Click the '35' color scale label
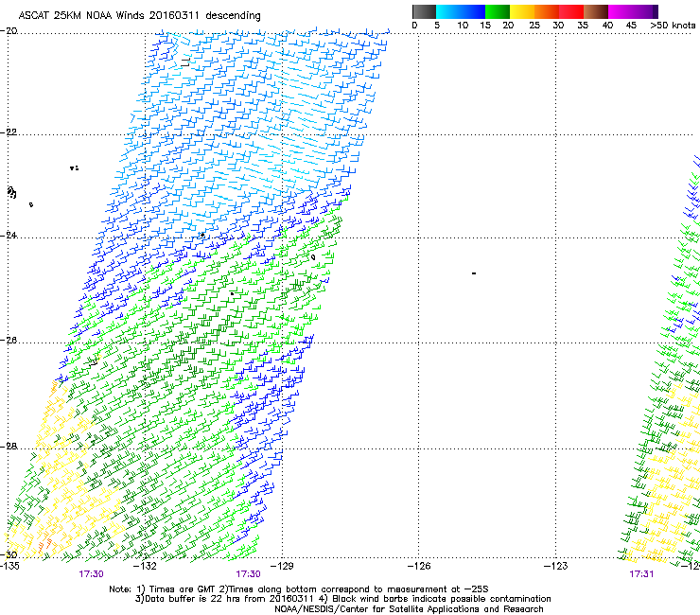 pyautogui.click(x=583, y=26)
